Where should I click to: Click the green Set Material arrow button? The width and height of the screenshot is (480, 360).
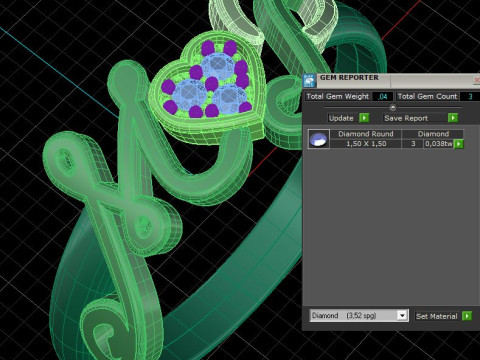(467, 316)
